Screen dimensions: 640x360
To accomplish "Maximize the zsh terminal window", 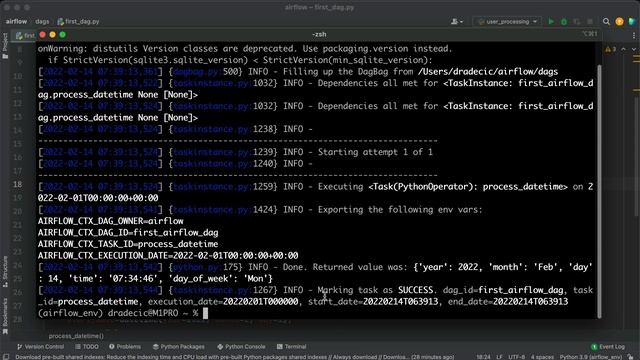I will tap(62, 35).
